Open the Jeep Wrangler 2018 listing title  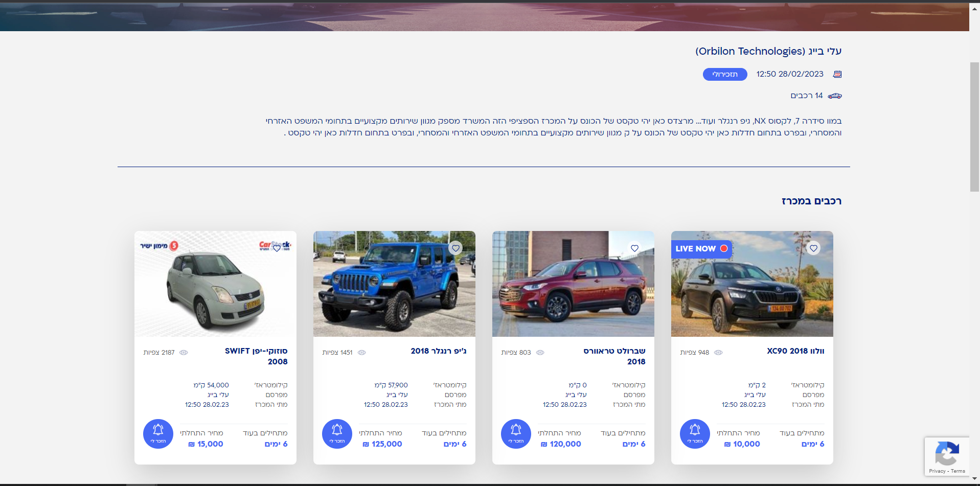[439, 351]
